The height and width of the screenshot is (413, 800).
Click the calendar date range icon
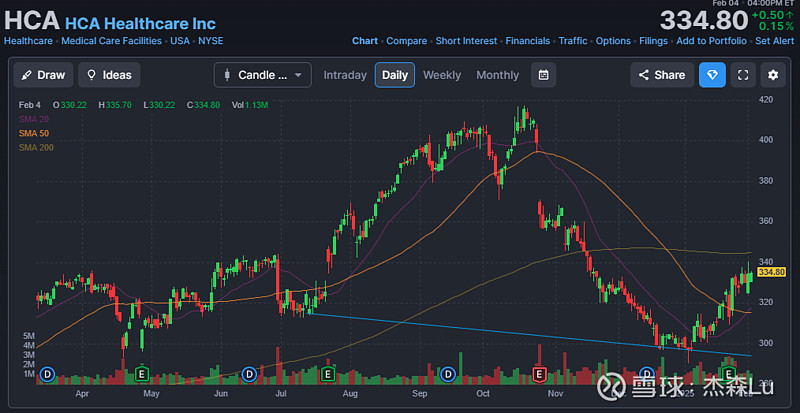coord(543,75)
